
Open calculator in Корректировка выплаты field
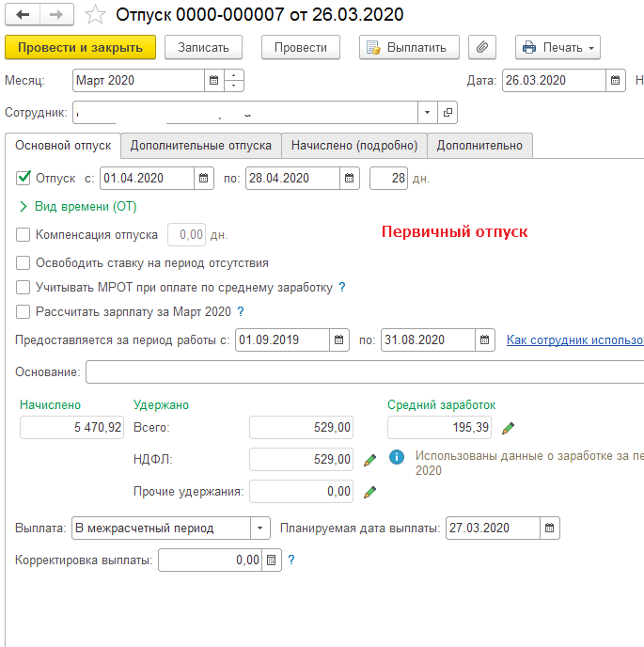coord(272,560)
